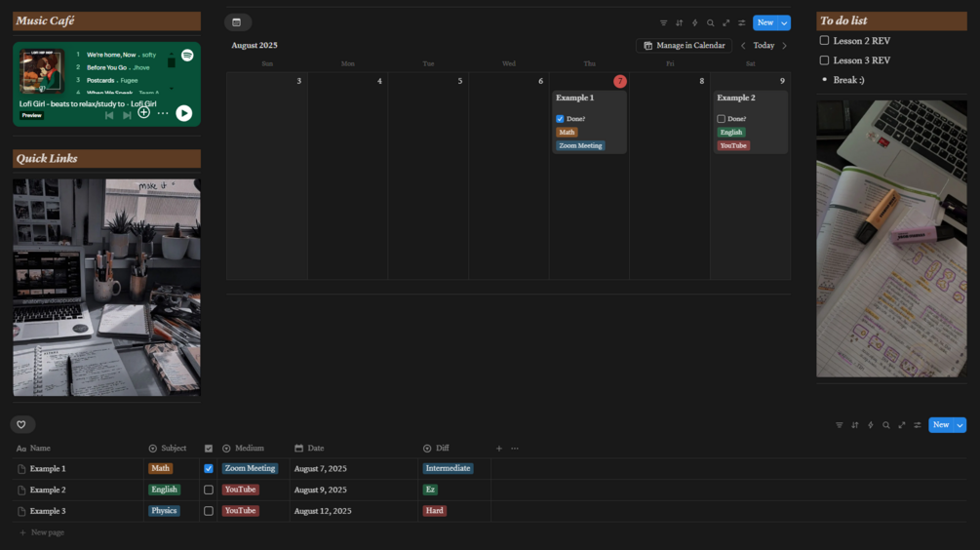Check Lesson 2 REV to-do item

pos(824,41)
